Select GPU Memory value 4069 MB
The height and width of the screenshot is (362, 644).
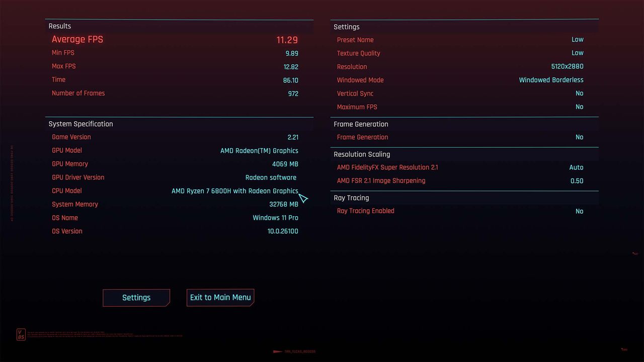[285, 164]
